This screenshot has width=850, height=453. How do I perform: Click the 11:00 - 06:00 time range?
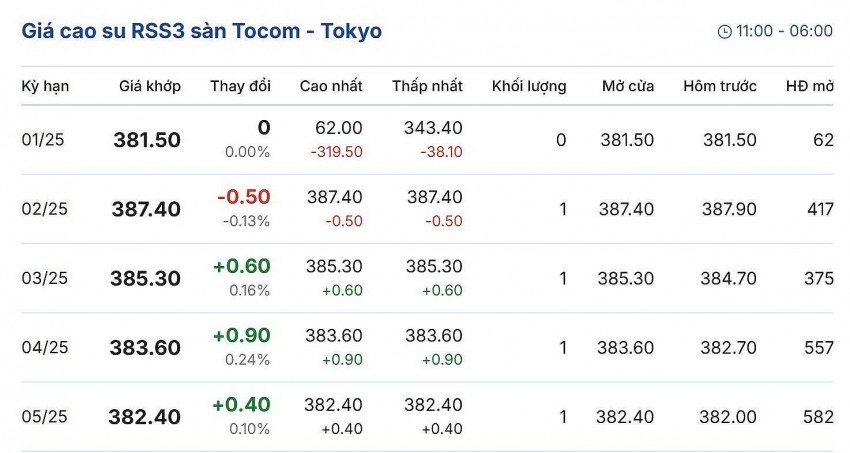point(784,31)
